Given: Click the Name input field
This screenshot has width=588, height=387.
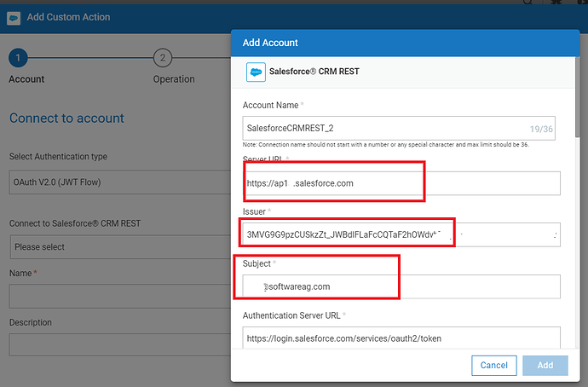Looking at the screenshot, I should (119, 297).
